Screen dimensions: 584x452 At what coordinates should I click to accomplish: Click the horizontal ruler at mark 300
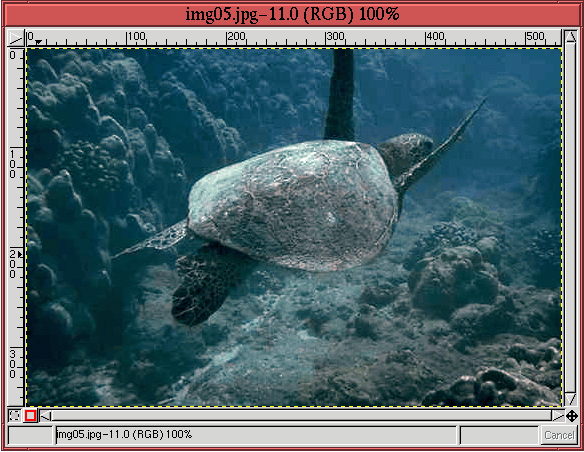(x=335, y=37)
